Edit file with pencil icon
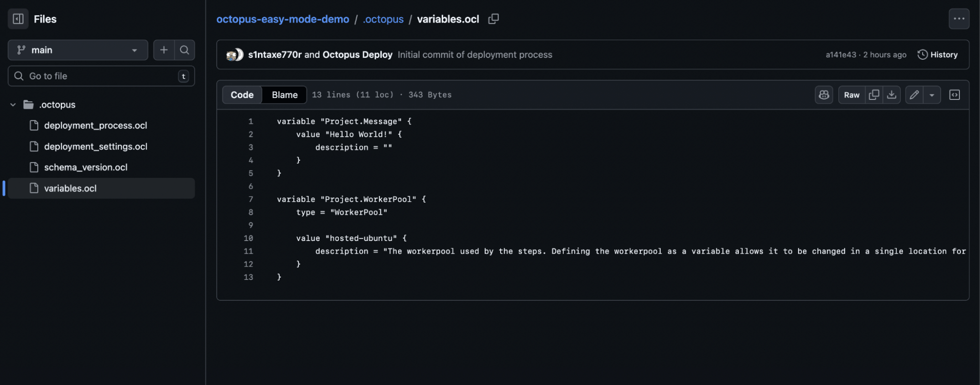This screenshot has height=385, width=980. point(914,95)
